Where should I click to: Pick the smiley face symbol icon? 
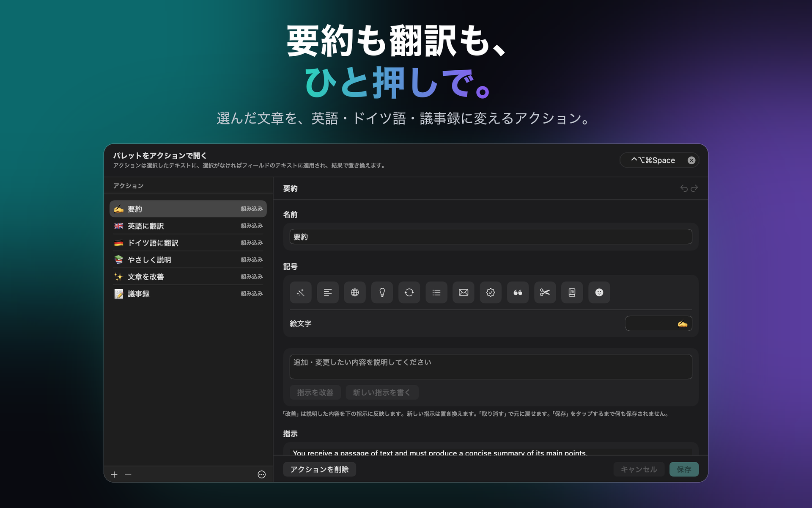(599, 293)
